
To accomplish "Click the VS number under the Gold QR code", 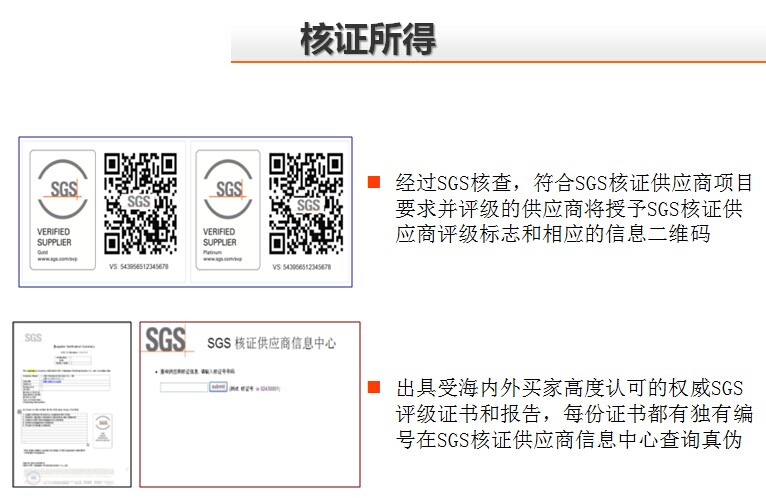I will point(139,266).
